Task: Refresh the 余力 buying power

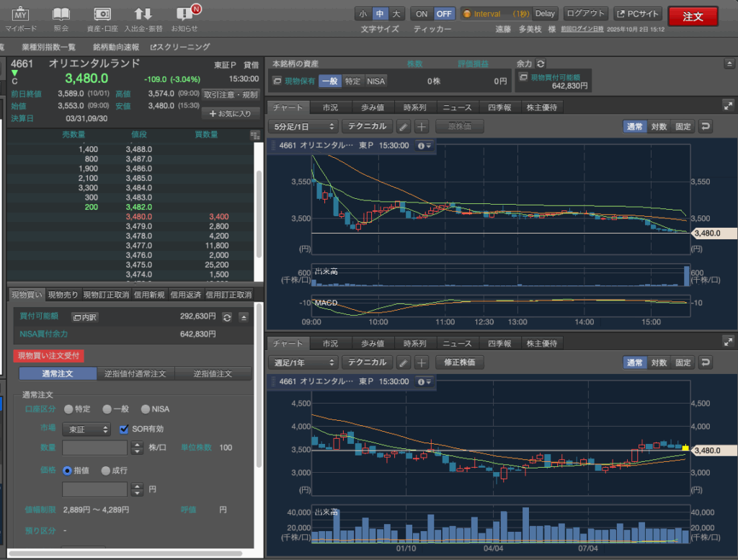Action: (541, 64)
